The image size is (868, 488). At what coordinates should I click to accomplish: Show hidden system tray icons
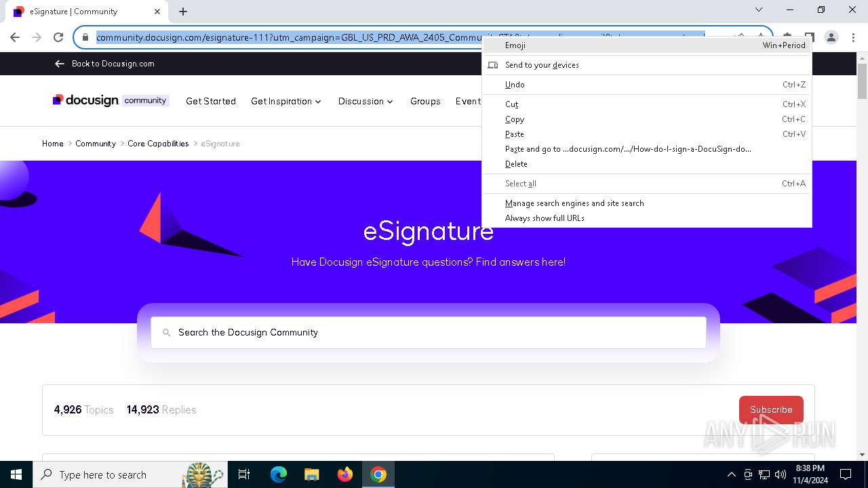(x=732, y=474)
